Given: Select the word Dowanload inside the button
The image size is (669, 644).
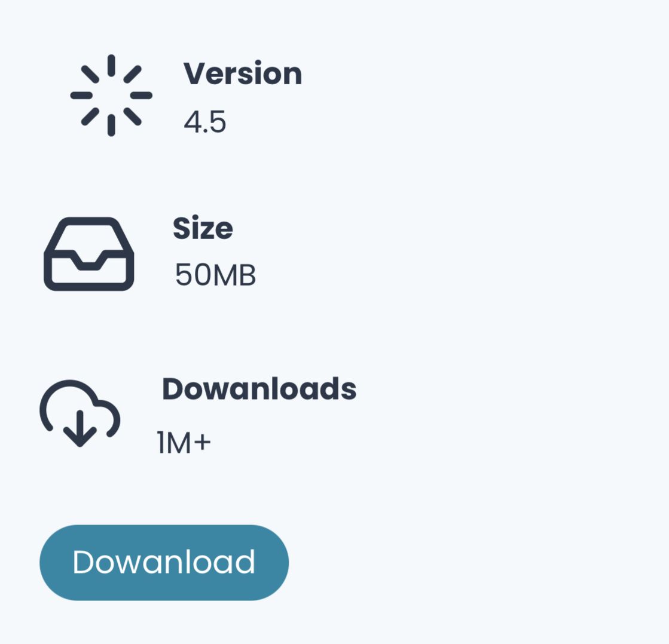Looking at the screenshot, I should (x=164, y=562).
